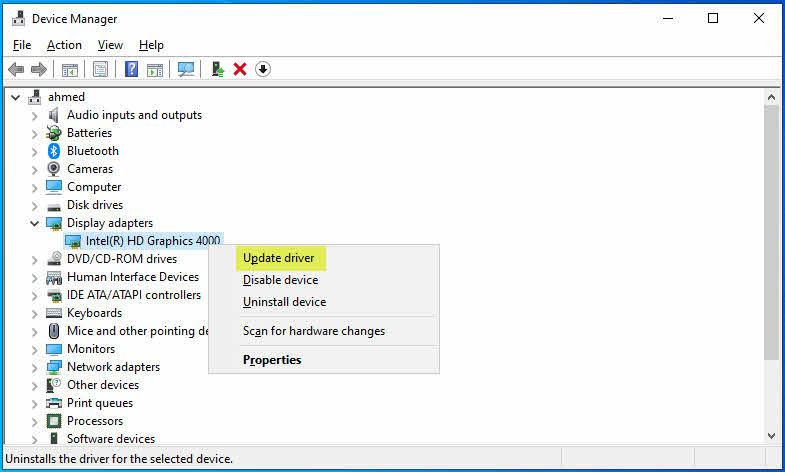Open the Properties toolbar icon
This screenshot has height=472, width=785.
[100, 69]
